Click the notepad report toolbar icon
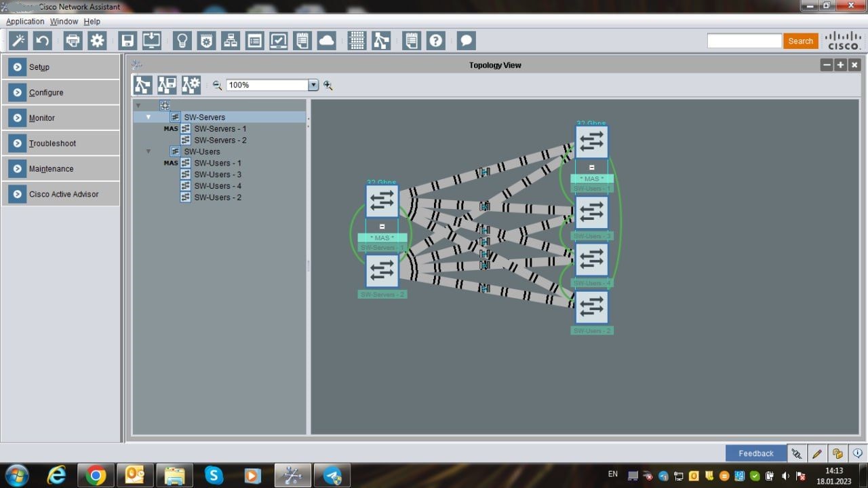The image size is (868, 488). pos(302,41)
